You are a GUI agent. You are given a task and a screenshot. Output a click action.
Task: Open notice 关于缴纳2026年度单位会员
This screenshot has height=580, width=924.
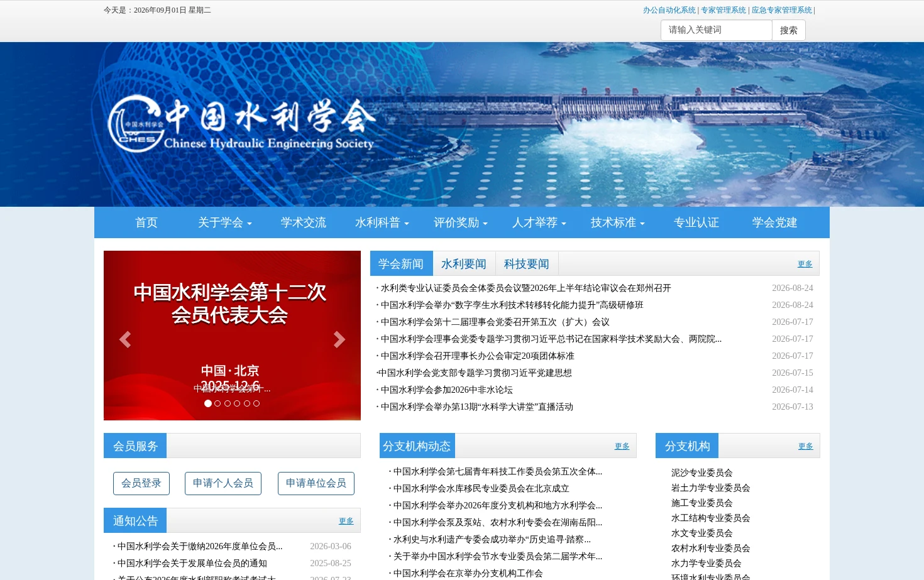tap(200, 546)
